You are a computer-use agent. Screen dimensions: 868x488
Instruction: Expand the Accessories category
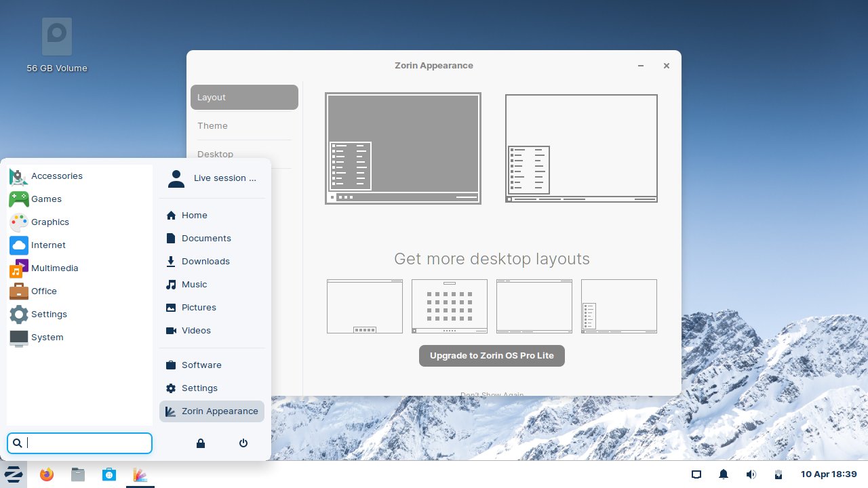click(x=57, y=176)
